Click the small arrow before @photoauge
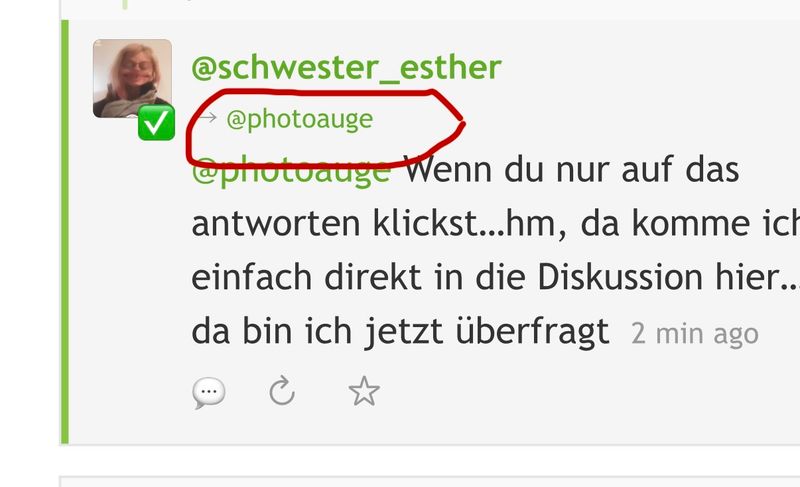 (208, 118)
